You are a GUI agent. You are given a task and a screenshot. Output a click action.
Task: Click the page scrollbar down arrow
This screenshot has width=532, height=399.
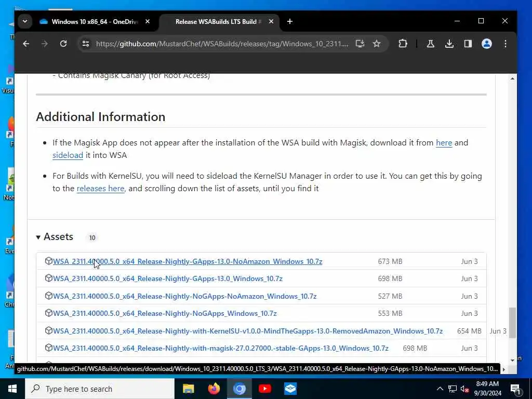coord(512,361)
